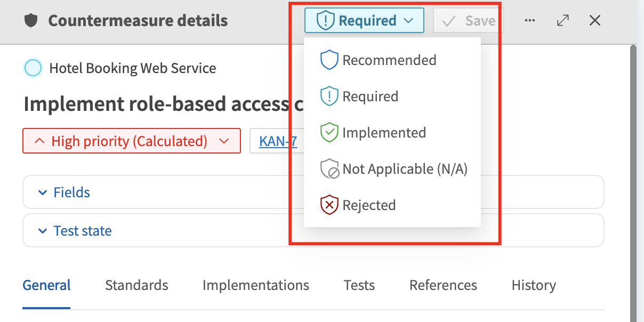Click the red Rejected shield icon
Image resolution: width=644 pixels, height=322 pixels.
tap(329, 205)
